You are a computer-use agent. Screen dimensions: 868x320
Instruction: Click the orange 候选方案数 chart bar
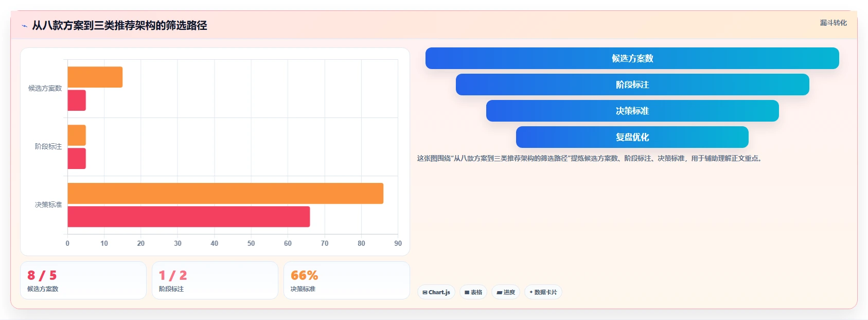click(95, 77)
